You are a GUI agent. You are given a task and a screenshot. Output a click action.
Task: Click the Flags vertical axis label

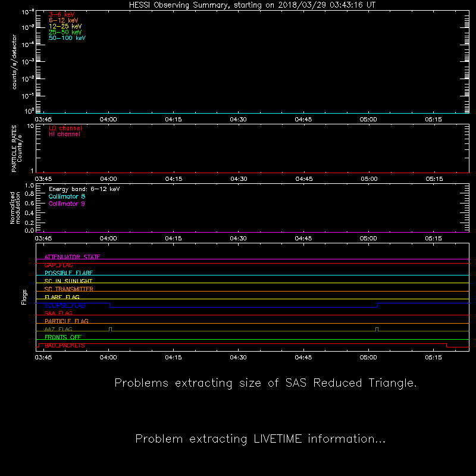[x=24, y=297]
